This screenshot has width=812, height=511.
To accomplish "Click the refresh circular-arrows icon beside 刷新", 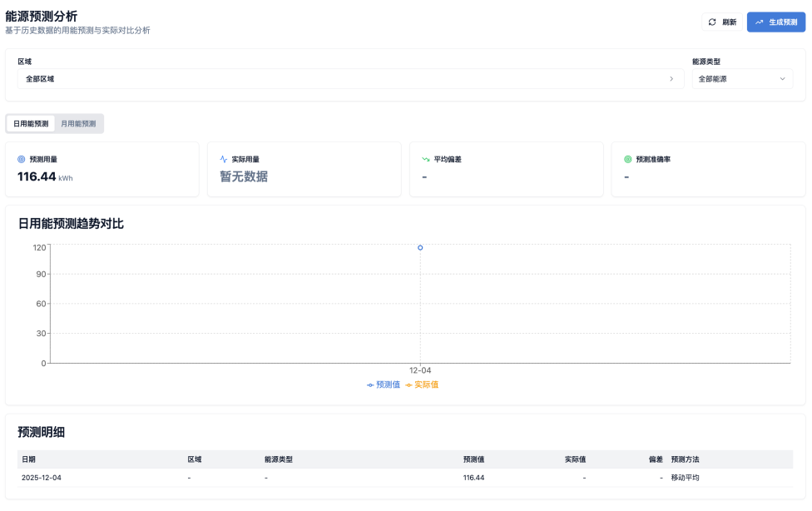I will 712,22.
